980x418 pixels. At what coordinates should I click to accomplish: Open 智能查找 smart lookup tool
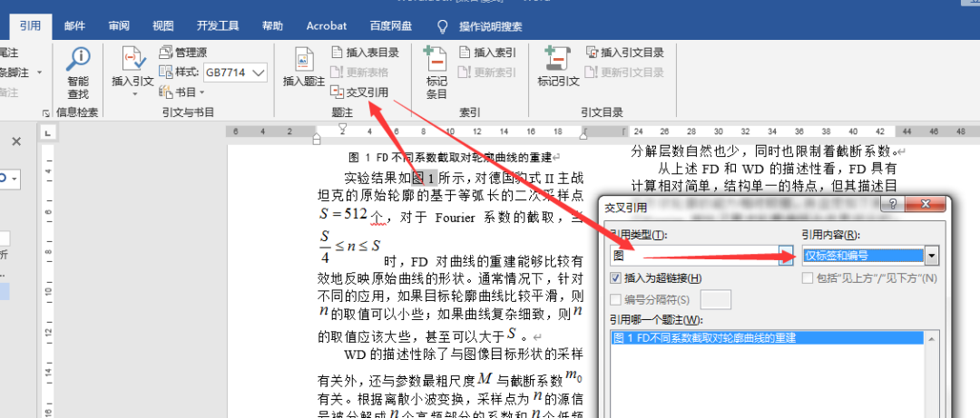coord(78,73)
